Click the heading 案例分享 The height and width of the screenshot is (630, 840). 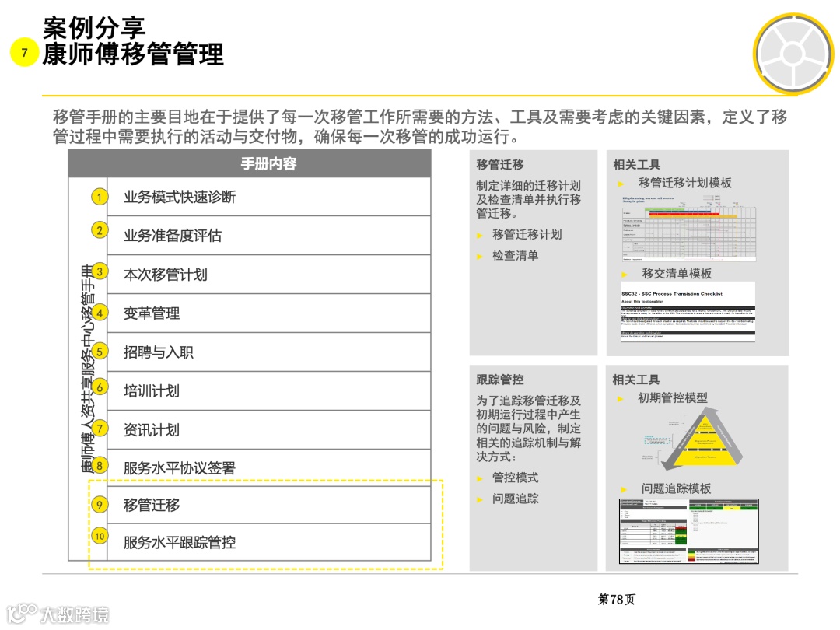tap(94, 28)
